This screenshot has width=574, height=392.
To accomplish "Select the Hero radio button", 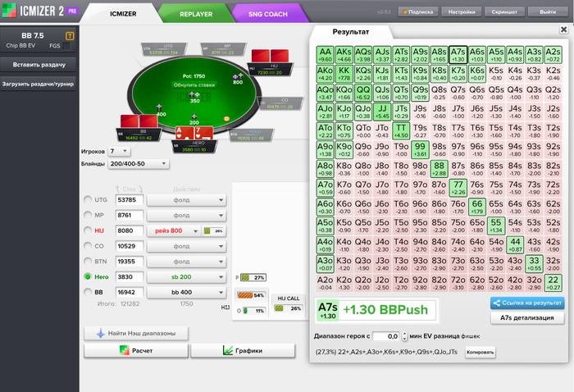I will [88, 276].
